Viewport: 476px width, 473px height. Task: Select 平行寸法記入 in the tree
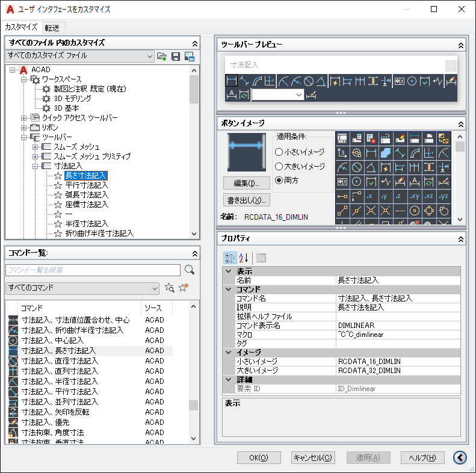[87, 185]
